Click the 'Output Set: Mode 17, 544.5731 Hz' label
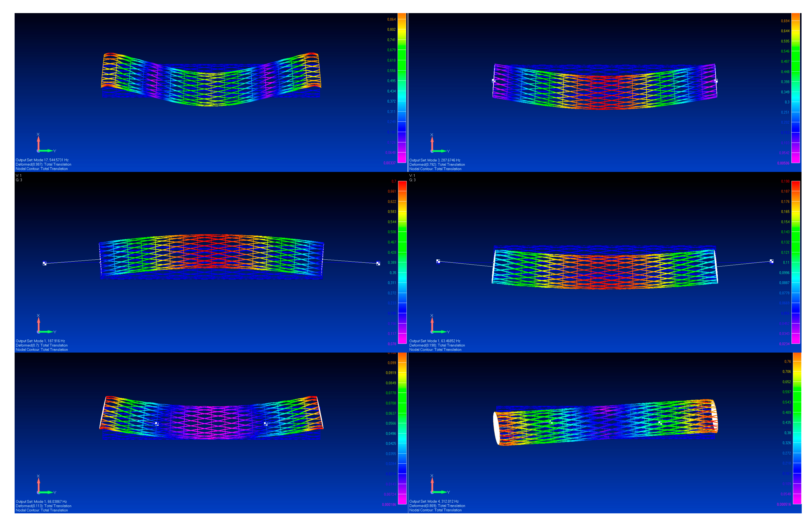The image size is (812, 526). coord(42,160)
